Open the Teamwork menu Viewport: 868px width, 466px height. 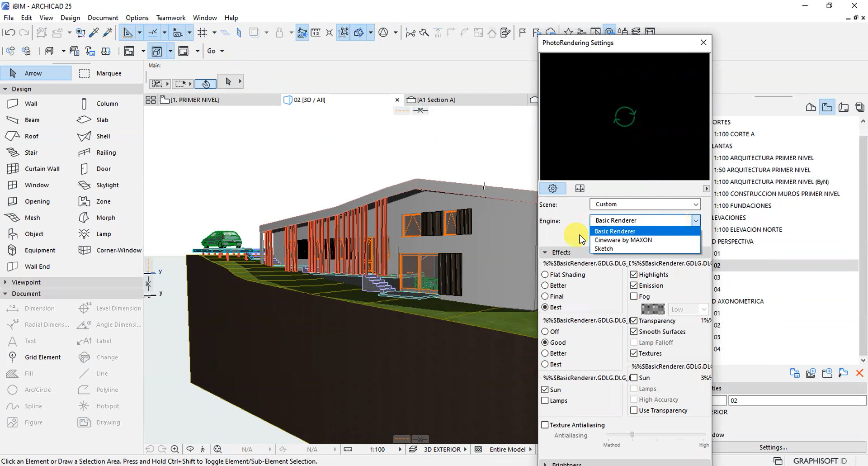[x=170, y=18]
